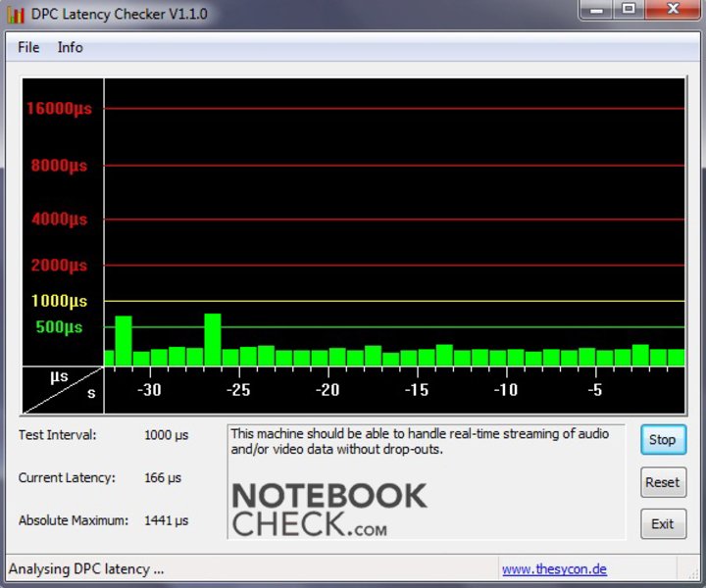The height and width of the screenshot is (588, 706).
Task: Click the Current Latency label
Action: (67, 478)
